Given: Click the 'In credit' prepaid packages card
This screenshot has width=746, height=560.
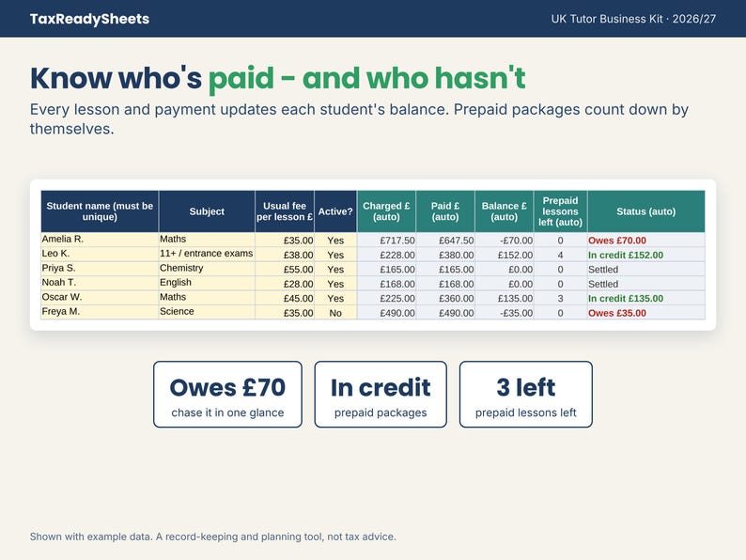Looking at the screenshot, I should [x=381, y=394].
